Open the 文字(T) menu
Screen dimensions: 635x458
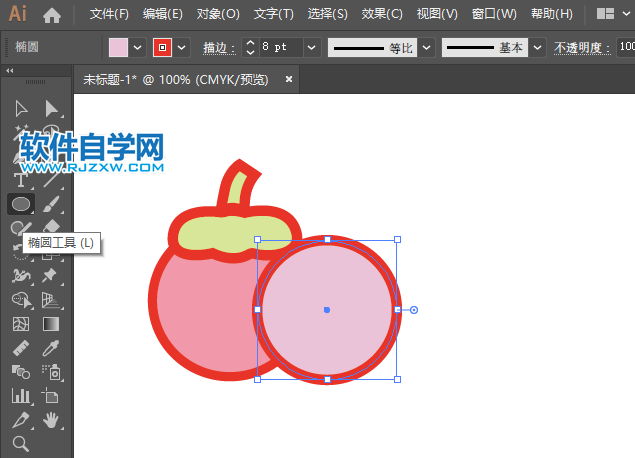pos(273,14)
